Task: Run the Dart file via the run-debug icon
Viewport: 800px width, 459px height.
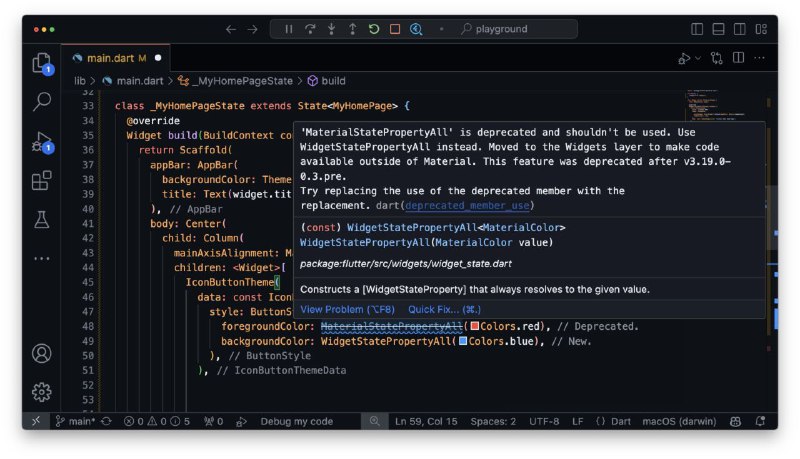Action: pyautogui.click(x=684, y=59)
